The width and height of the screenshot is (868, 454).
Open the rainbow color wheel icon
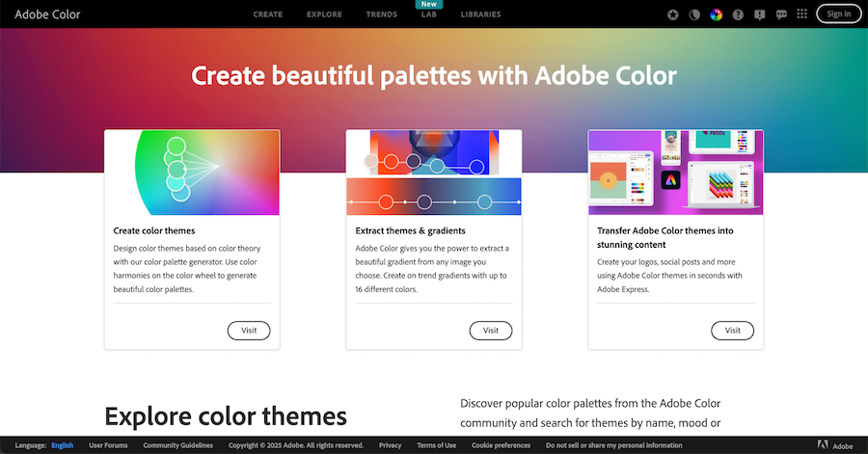[x=717, y=14]
